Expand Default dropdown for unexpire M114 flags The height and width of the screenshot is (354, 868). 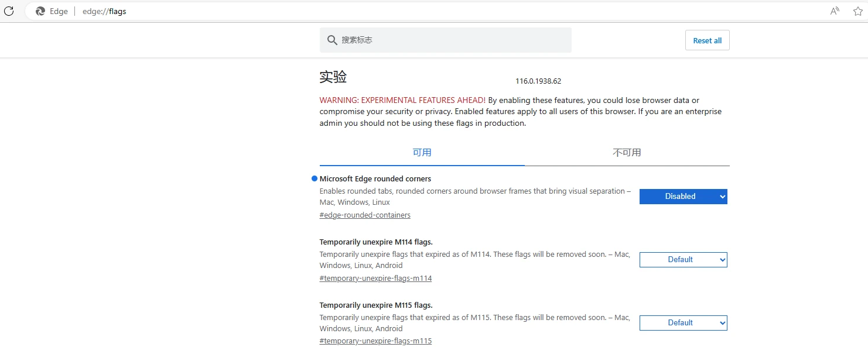click(683, 260)
